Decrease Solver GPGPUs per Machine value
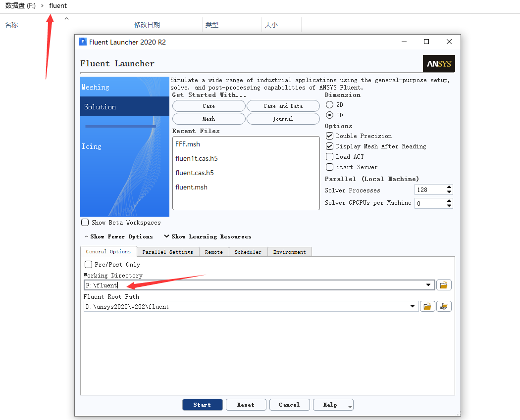Screen dimensions: 520x420 click(x=449, y=206)
